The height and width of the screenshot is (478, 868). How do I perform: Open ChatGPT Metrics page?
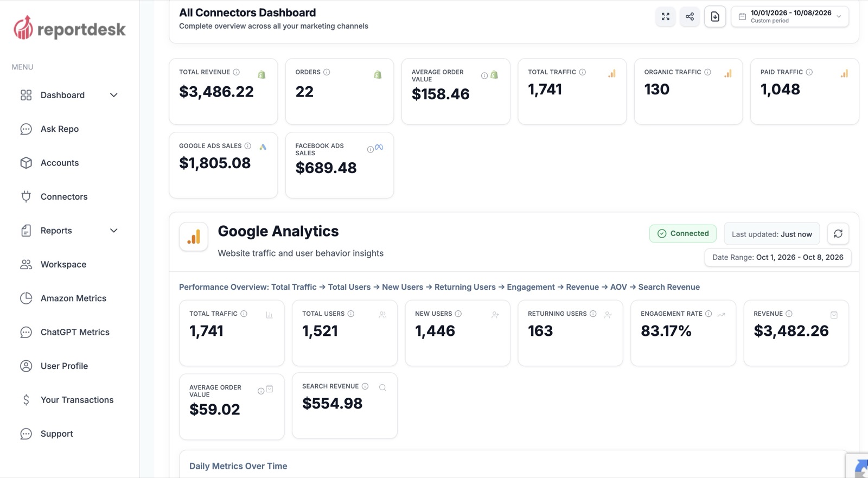75,332
